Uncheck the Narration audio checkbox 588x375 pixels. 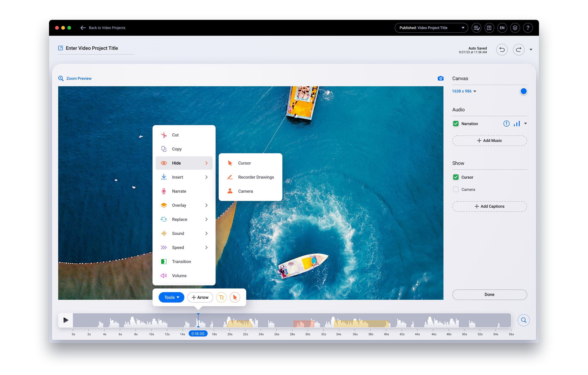tap(456, 124)
